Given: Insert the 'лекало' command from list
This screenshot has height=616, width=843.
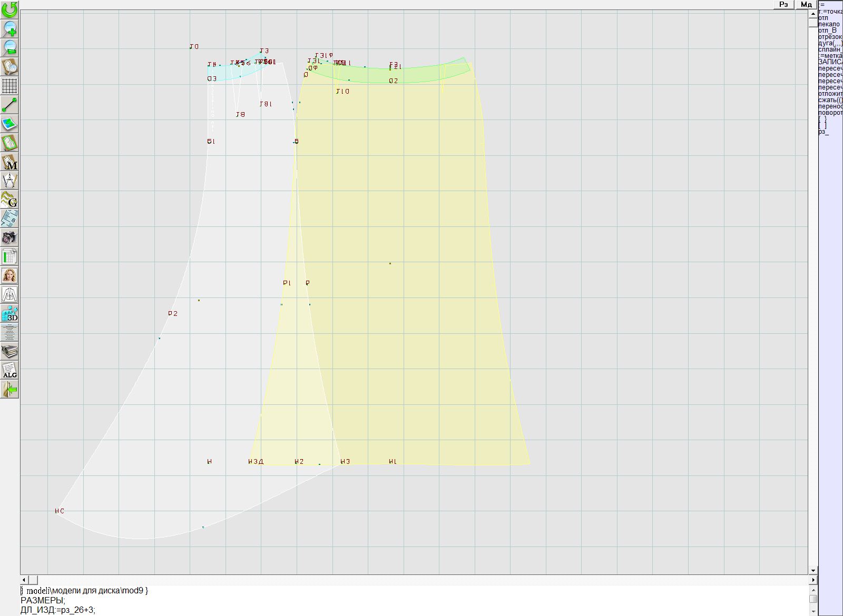Looking at the screenshot, I should pyautogui.click(x=829, y=24).
